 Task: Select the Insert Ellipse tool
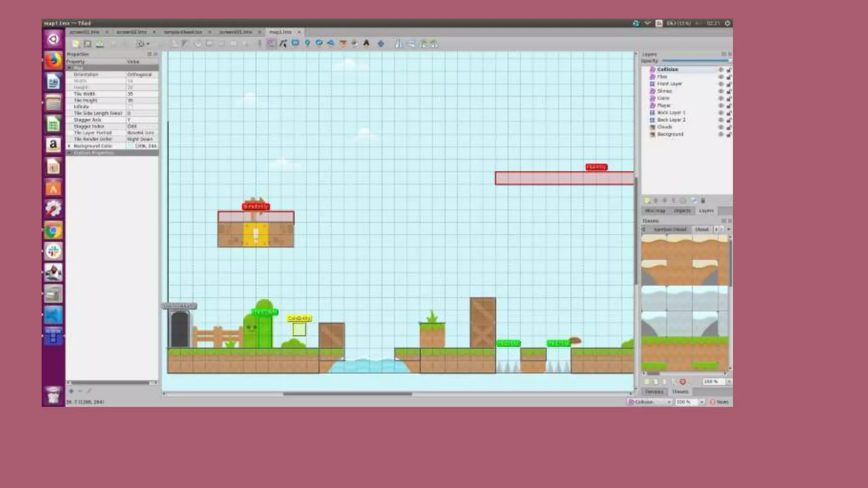point(319,43)
